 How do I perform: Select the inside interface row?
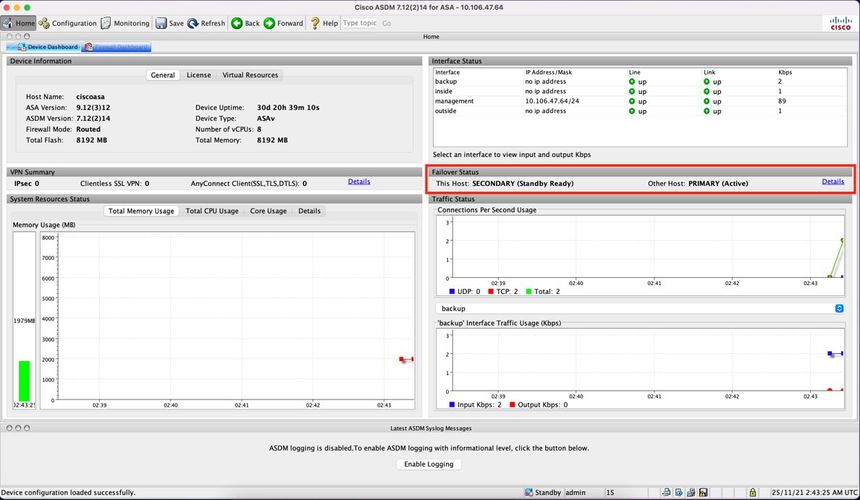click(640, 92)
